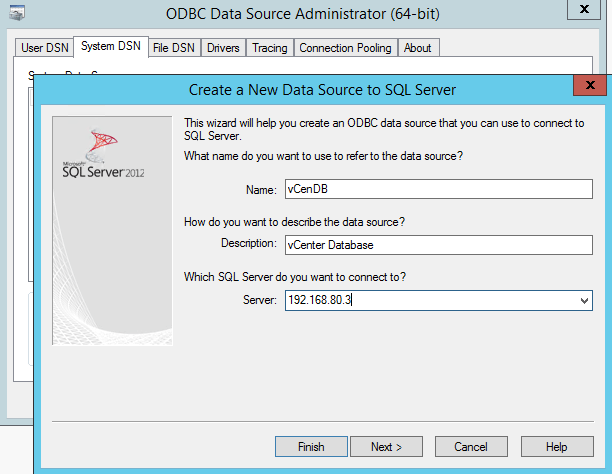612x474 pixels.
Task: Open the Drivers tab
Action: (x=223, y=48)
